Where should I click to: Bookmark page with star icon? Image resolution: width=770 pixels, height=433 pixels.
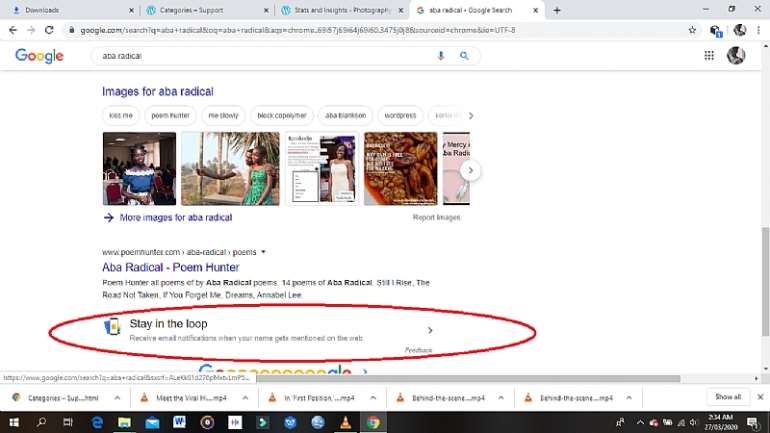point(692,30)
